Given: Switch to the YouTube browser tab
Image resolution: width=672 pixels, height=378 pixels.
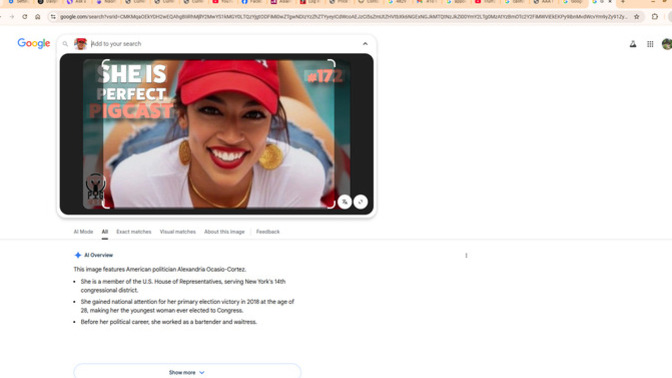Looking at the screenshot, I should pos(222,2).
